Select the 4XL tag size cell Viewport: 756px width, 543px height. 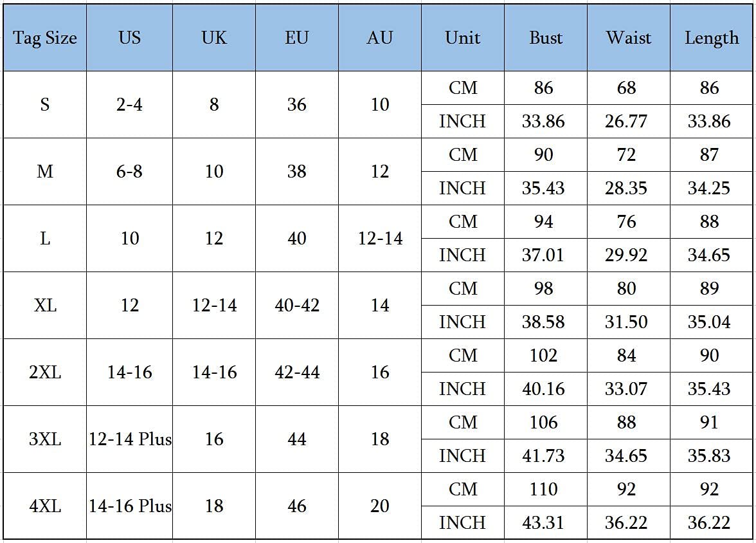(x=45, y=506)
